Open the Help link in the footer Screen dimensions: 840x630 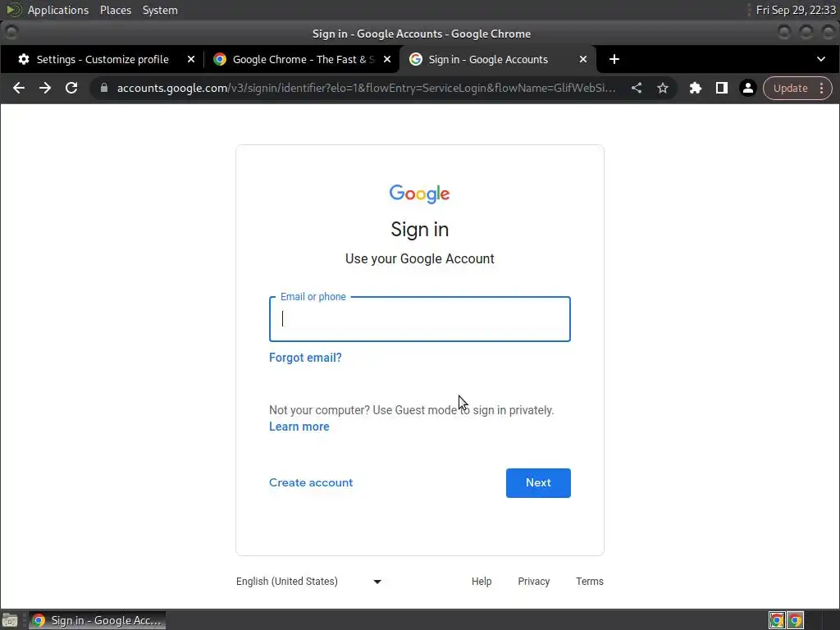click(481, 582)
